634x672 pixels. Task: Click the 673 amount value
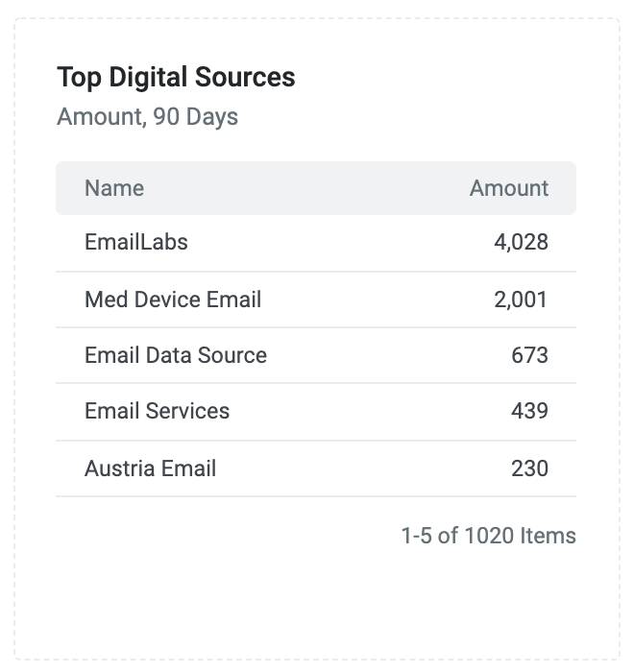[529, 355]
